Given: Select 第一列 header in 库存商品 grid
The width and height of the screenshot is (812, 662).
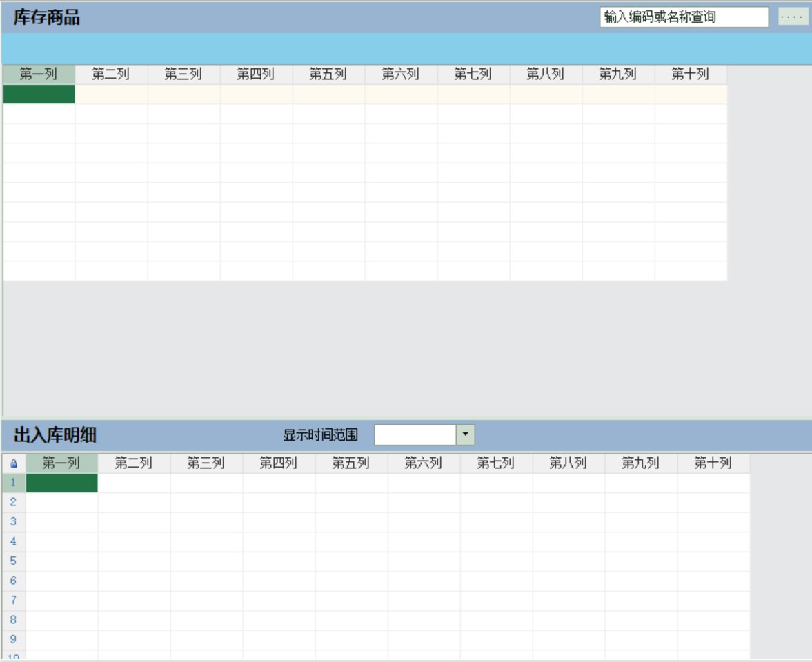Looking at the screenshot, I should coord(39,74).
